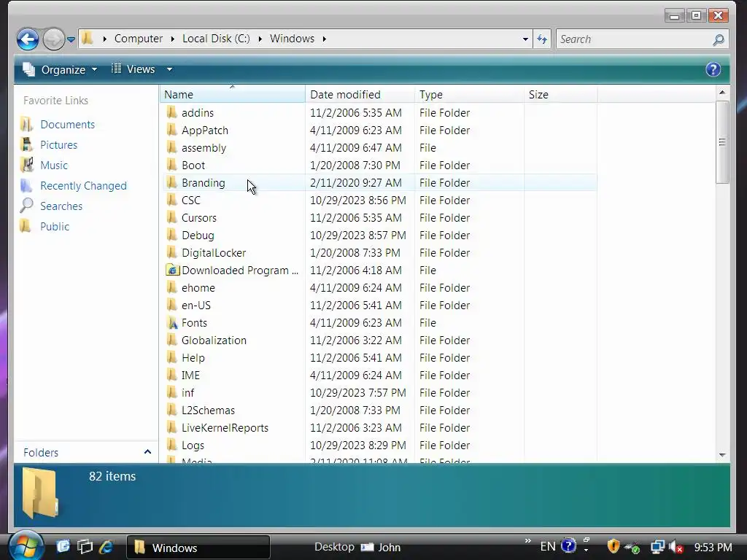Open Pictures in Favorite Links
747x560 pixels.
[x=58, y=145]
